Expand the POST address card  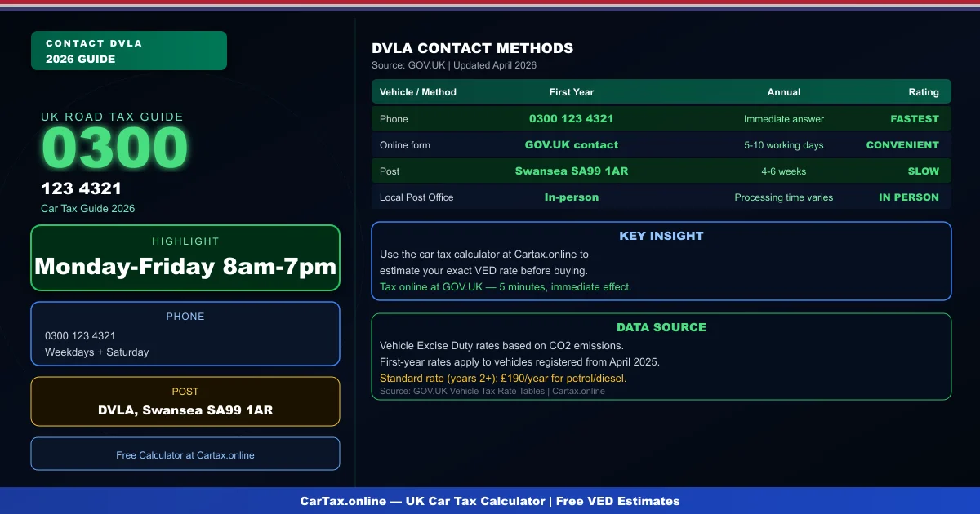(x=185, y=401)
